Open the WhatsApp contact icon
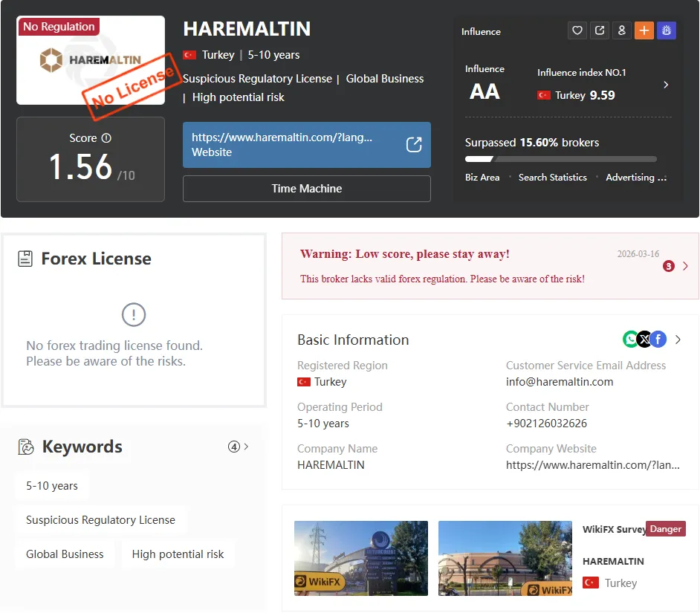Image resolution: width=700 pixels, height=613 pixels. click(630, 340)
